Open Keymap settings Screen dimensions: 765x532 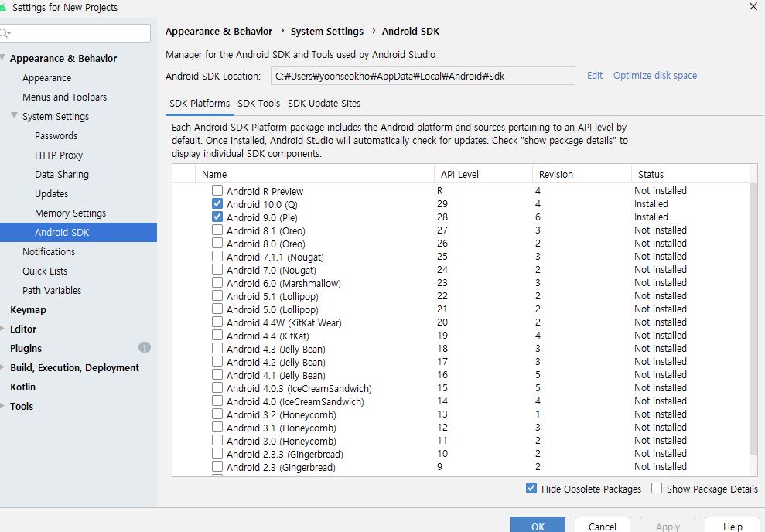[x=29, y=309]
